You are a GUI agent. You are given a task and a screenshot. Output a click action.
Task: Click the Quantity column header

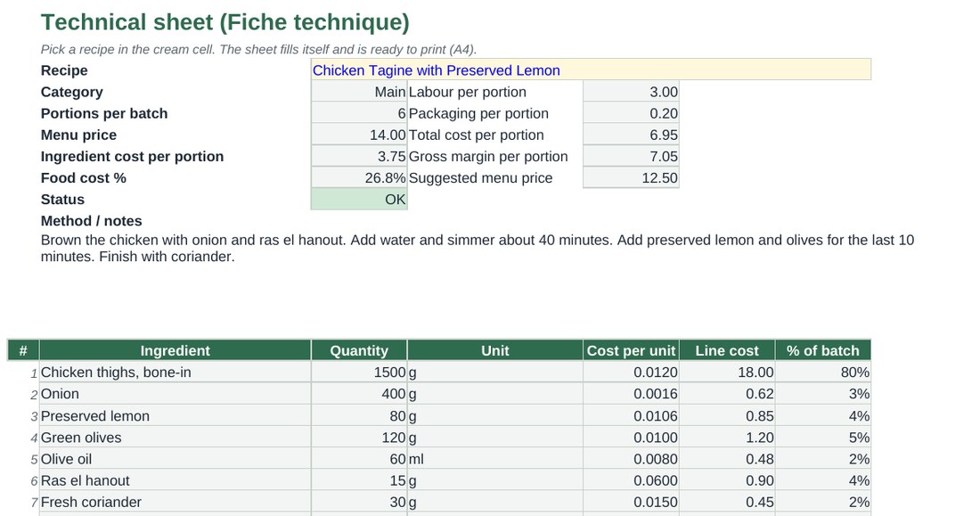(x=359, y=350)
